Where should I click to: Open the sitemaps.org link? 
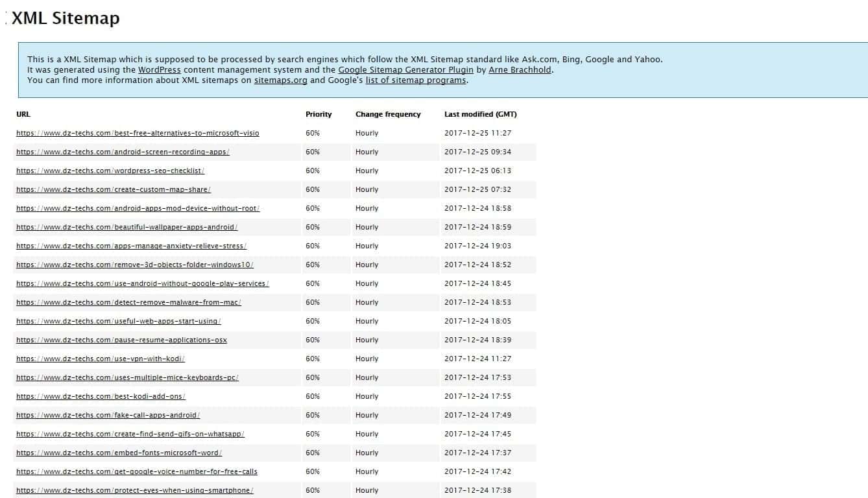coord(281,80)
